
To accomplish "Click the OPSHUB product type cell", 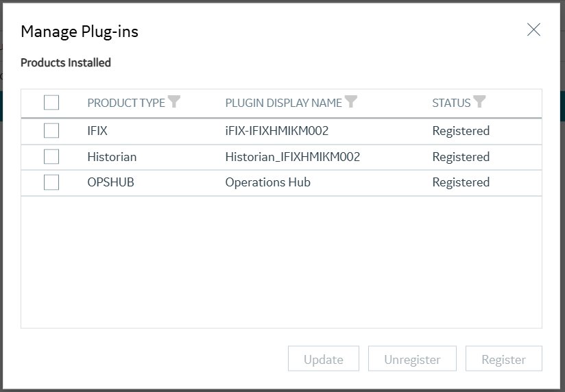I will [x=110, y=182].
